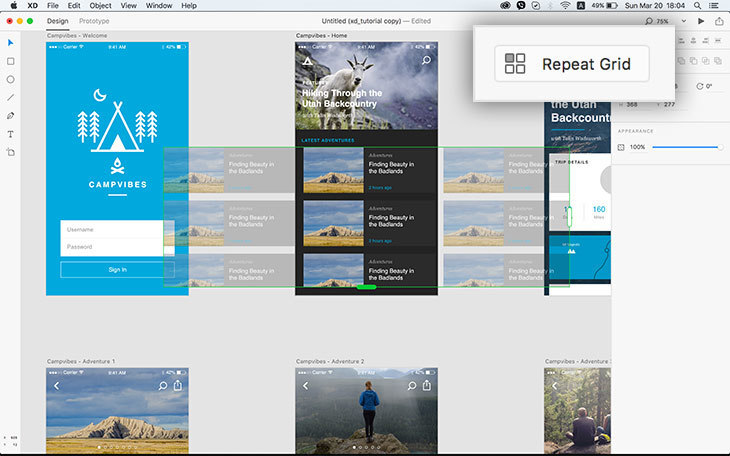Viewport: 730px width, 456px height.
Task: Click the opacity icon next to 100%
Action: (621, 147)
